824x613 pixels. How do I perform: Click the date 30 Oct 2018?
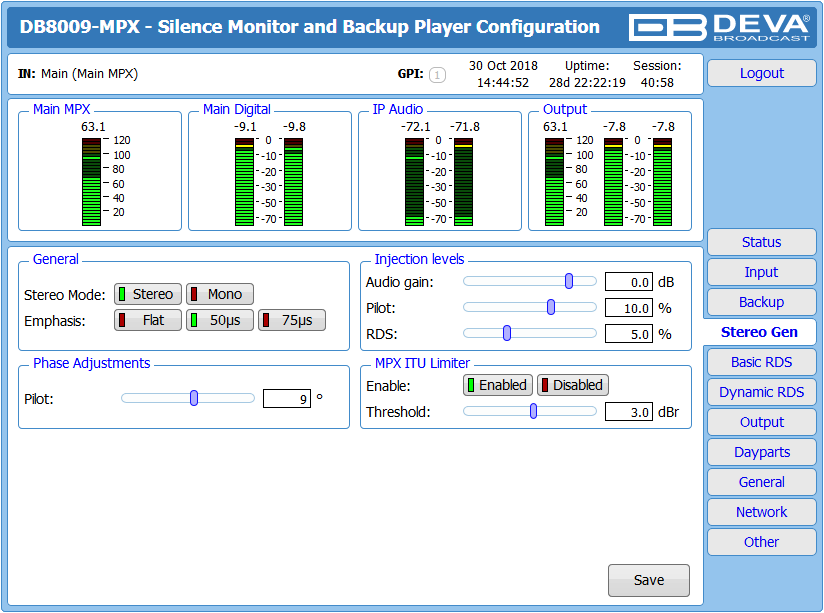503,66
